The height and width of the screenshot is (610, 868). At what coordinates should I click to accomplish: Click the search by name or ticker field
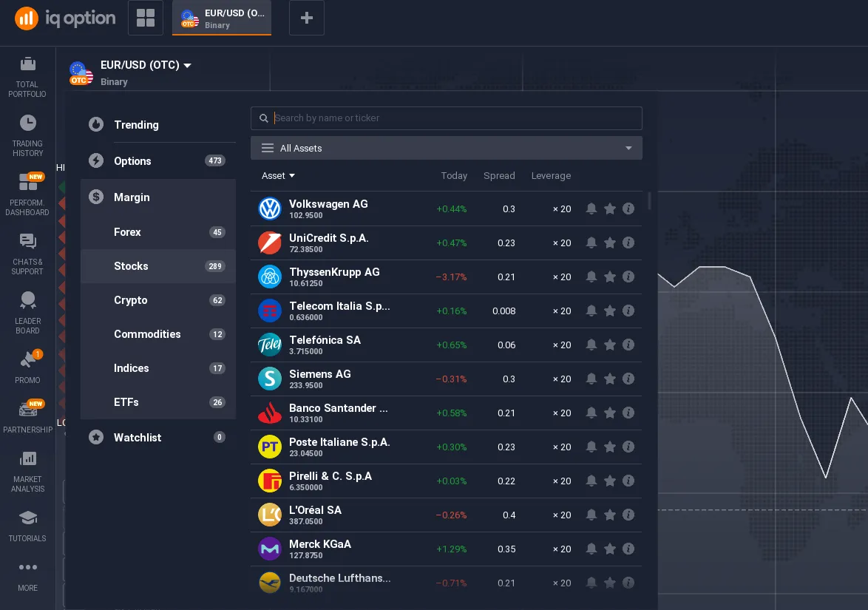pos(455,118)
